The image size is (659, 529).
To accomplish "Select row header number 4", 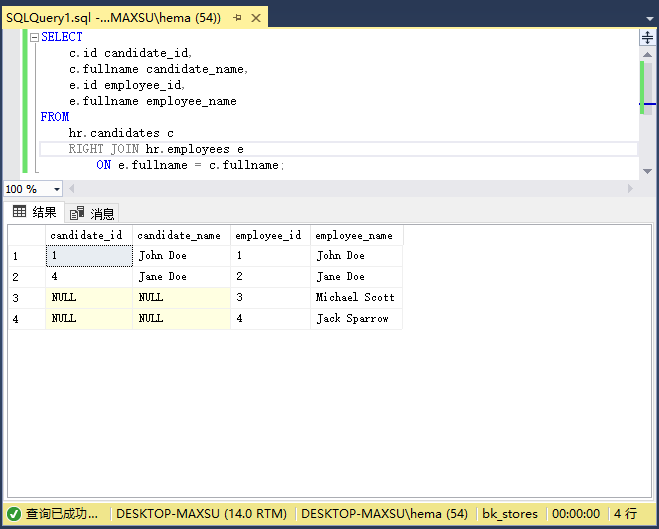I will coord(27,319).
